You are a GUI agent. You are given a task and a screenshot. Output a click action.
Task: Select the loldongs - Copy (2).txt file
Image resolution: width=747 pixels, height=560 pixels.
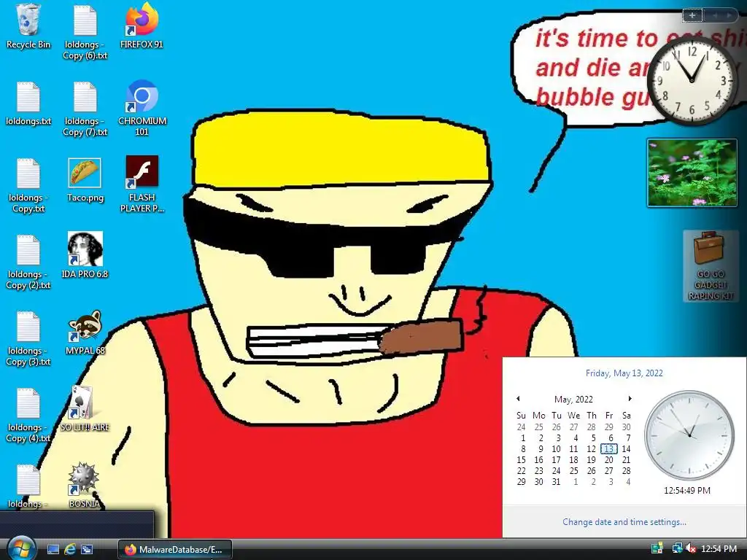tap(28, 262)
